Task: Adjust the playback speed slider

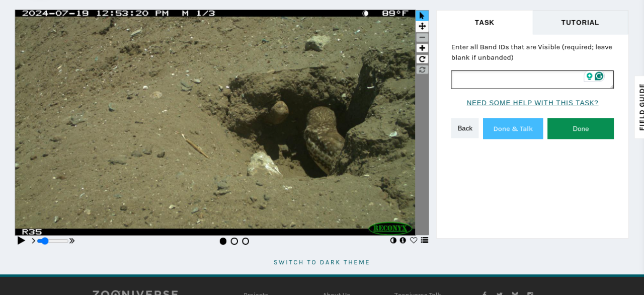Action: click(52, 241)
